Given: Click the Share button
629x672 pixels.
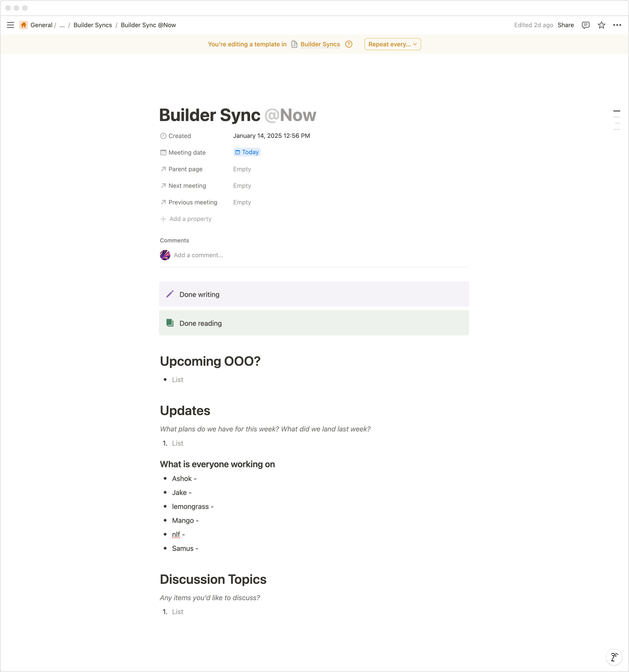Looking at the screenshot, I should pos(565,25).
